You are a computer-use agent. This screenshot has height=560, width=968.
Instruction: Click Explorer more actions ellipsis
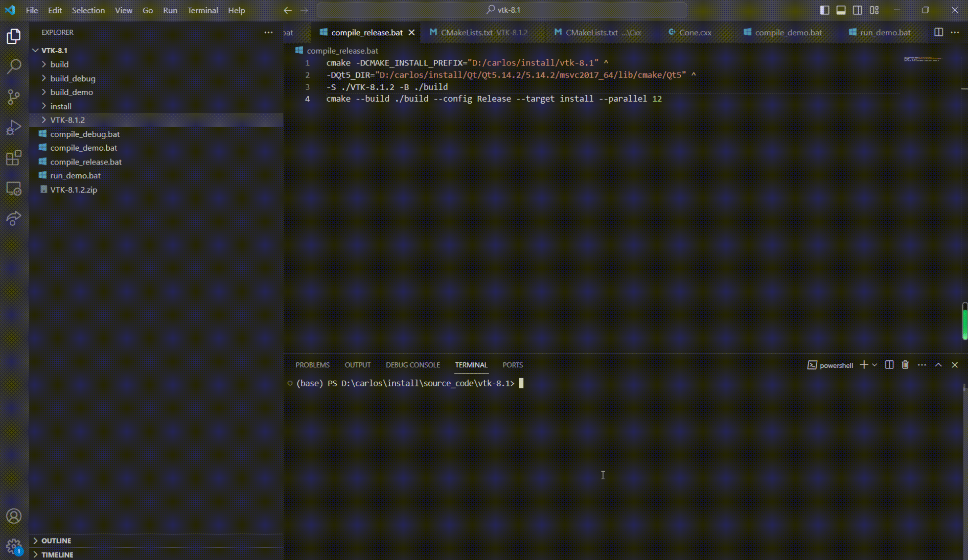[x=268, y=32]
